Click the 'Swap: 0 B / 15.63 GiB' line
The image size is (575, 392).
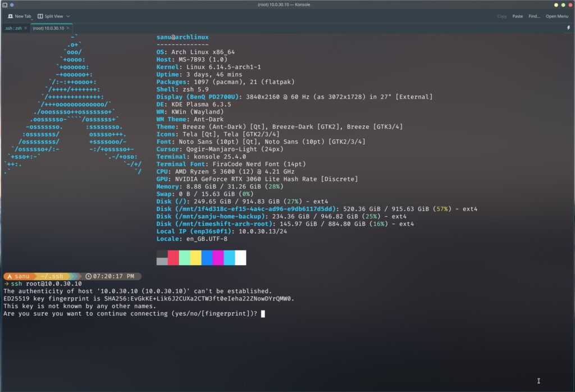(x=205, y=194)
